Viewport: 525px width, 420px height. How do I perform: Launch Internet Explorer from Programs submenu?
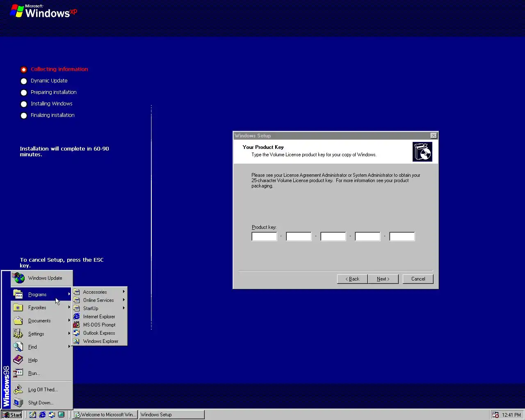pyautogui.click(x=99, y=317)
